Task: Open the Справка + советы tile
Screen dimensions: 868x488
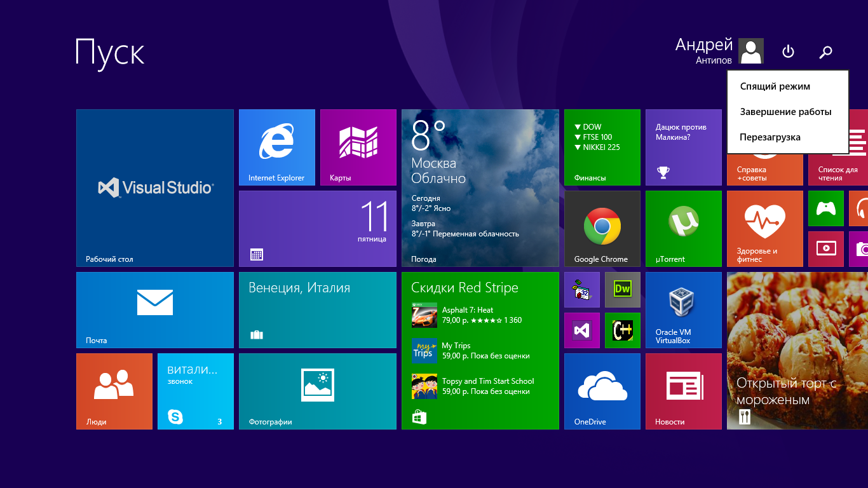Action: point(764,170)
